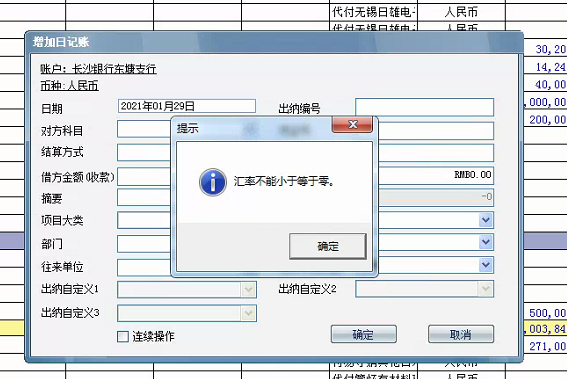The width and height of the screenshot is (567, 379).
Task: Click the 摘要 input field
Action: click(x=144, y=197)
